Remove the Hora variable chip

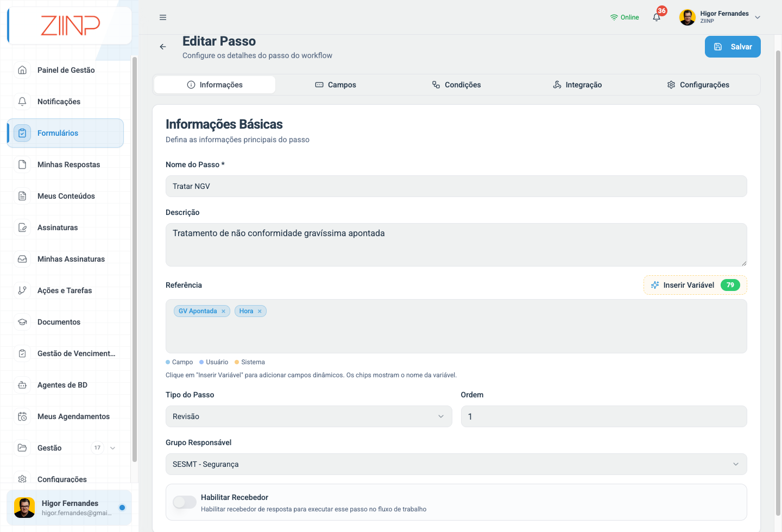[x=260, y=311]
